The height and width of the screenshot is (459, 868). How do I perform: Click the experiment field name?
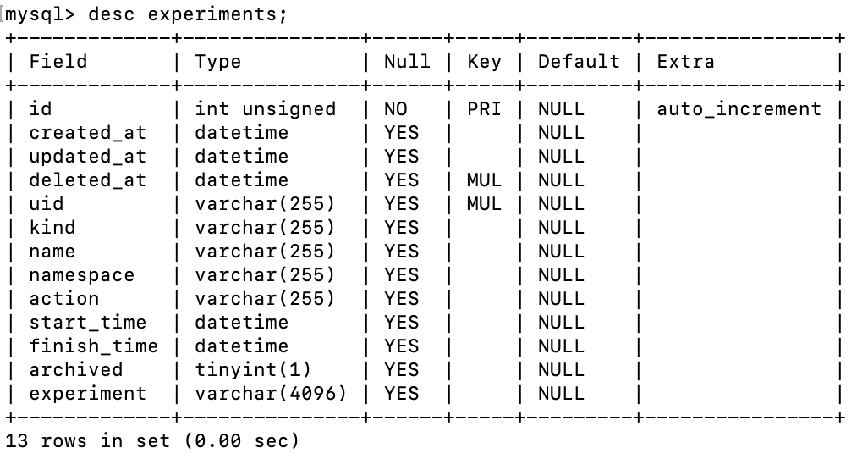[88, 394]
